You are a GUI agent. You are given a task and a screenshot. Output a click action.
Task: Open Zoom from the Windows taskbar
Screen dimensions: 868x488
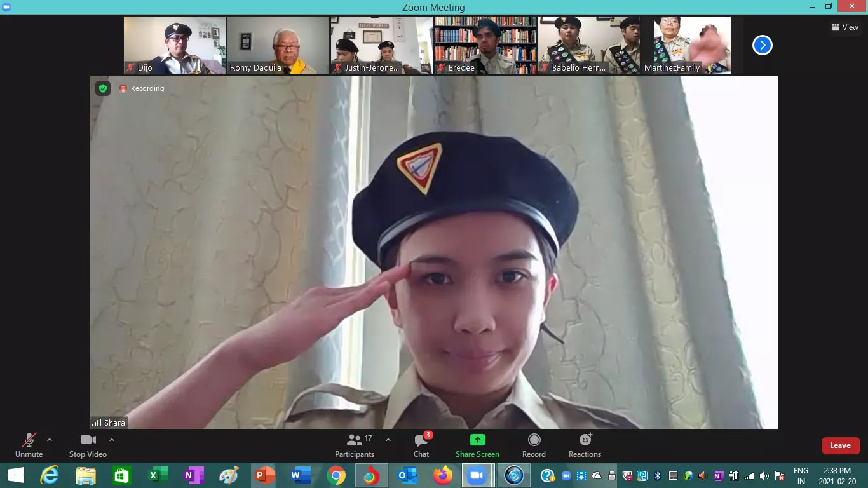click(x=477, y=475)
